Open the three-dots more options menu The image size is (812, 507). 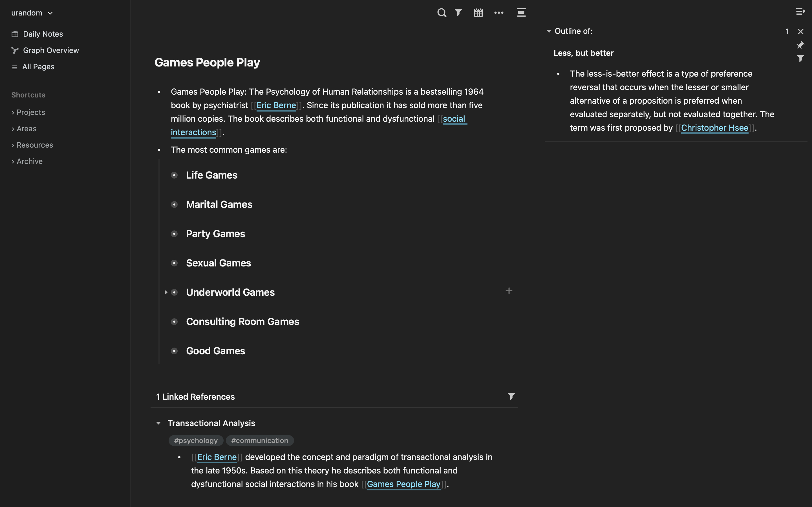(x=498, y=13)
